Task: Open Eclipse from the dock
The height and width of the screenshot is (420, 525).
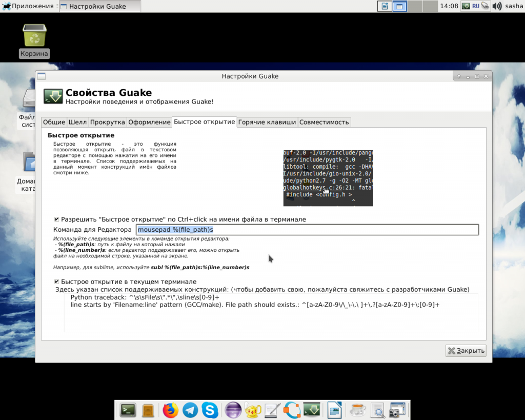Action: pos(233,410)
